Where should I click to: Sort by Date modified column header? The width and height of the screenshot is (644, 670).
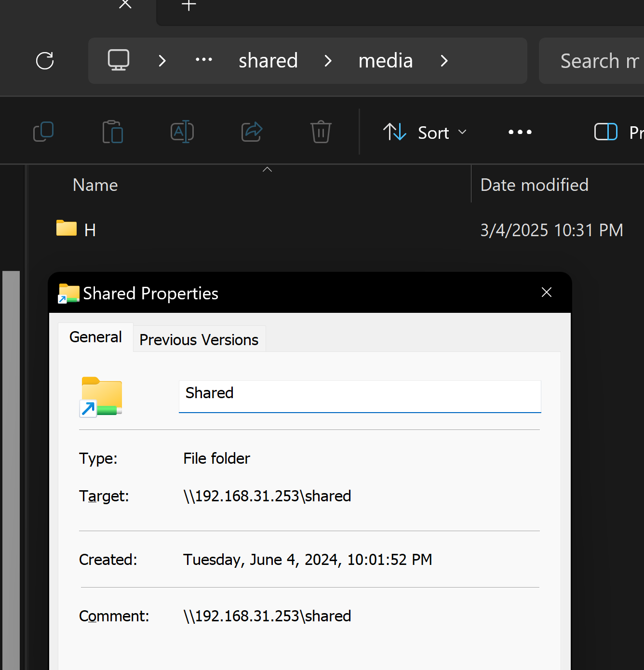(535, 185)
